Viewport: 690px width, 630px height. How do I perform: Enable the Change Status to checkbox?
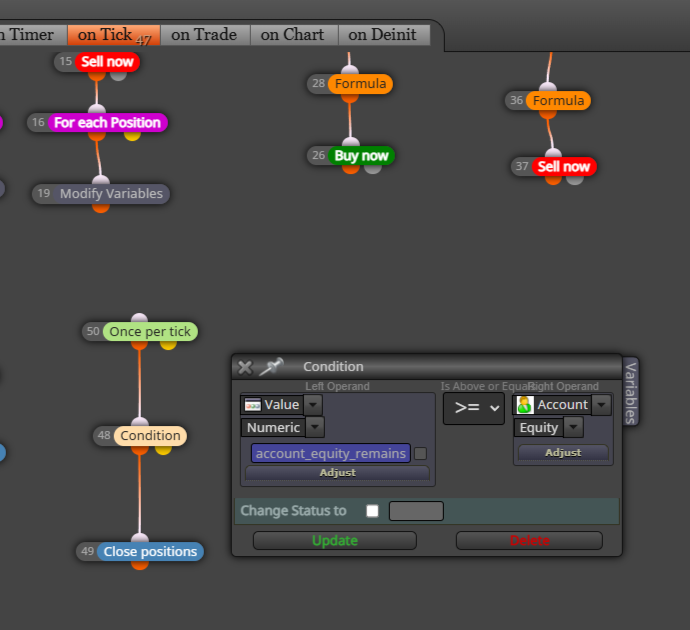tap(372, 511)
